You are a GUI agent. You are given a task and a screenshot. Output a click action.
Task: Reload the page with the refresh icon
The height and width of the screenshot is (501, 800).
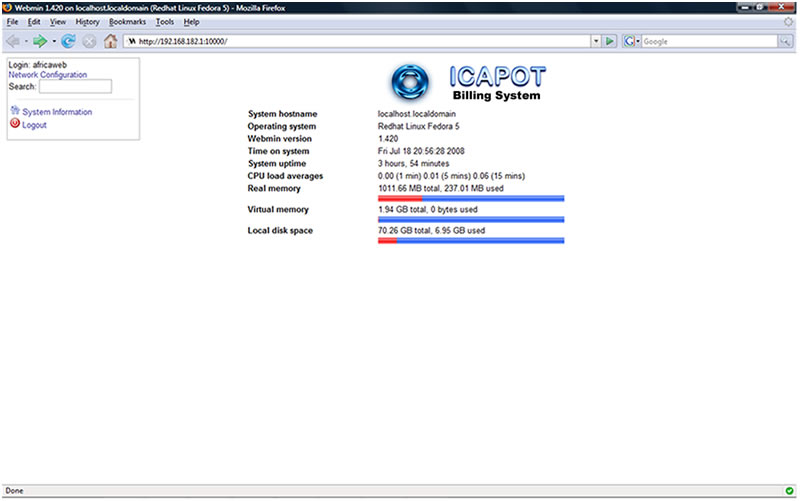point(68,41)
